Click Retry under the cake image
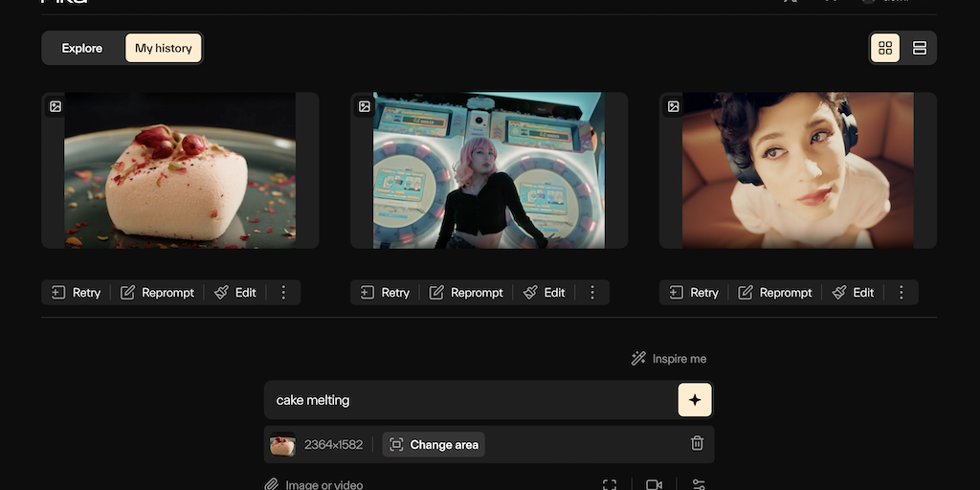This screenshot has height=490, width=980. coord(77,293)
